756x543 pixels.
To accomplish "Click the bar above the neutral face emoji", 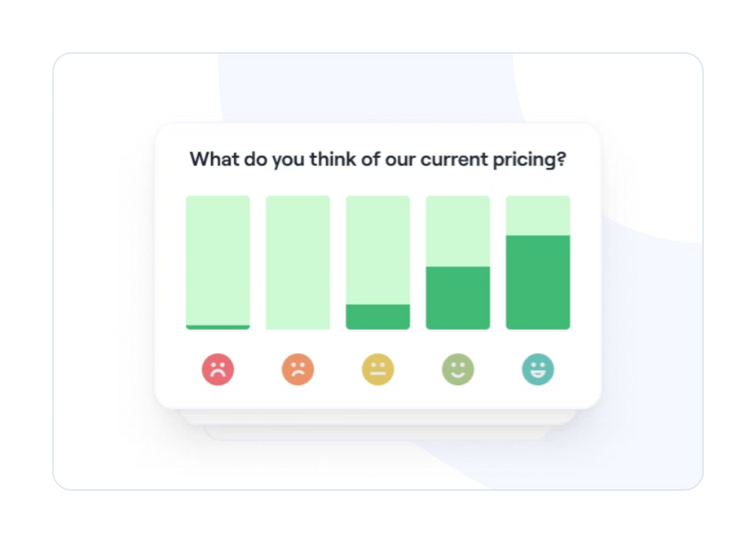I will tap(377, 262).
